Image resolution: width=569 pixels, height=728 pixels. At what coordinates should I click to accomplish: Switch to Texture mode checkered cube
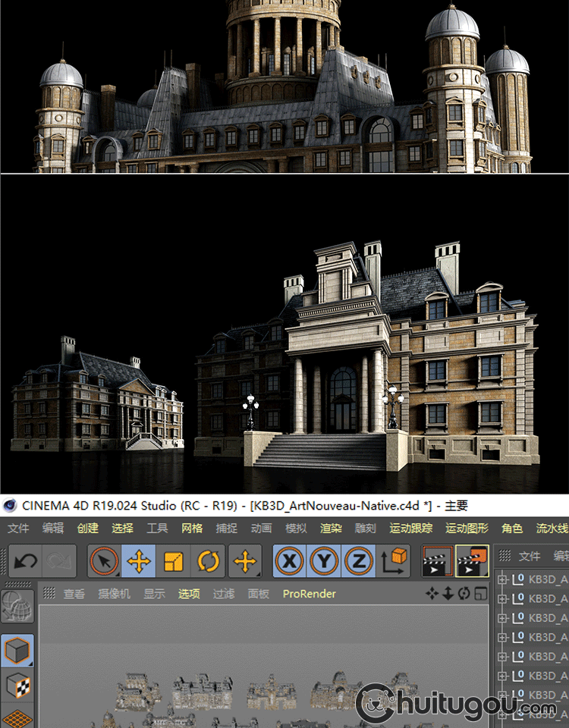coord(17,686)
